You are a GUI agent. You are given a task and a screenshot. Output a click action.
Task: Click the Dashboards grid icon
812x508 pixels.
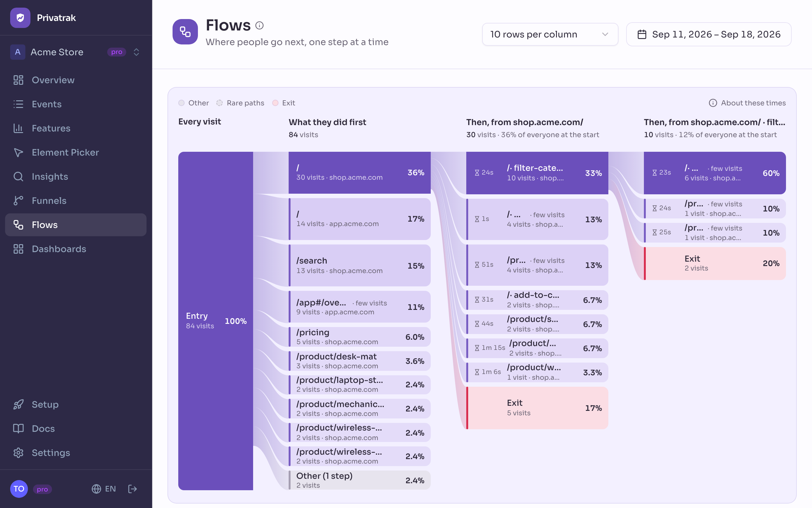18,249
